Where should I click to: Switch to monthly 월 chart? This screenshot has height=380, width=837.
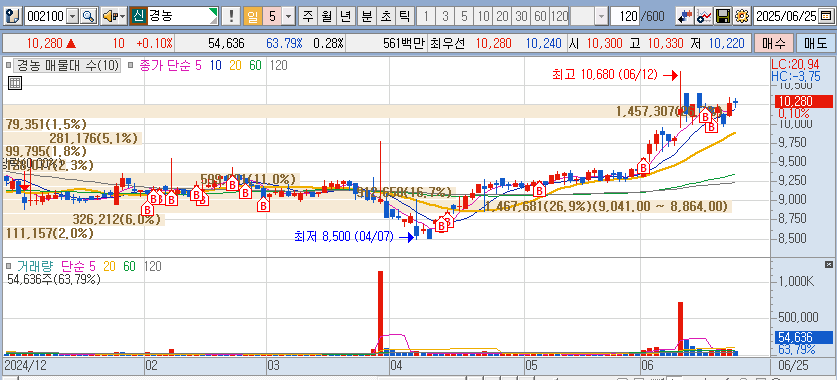point(326,17)
